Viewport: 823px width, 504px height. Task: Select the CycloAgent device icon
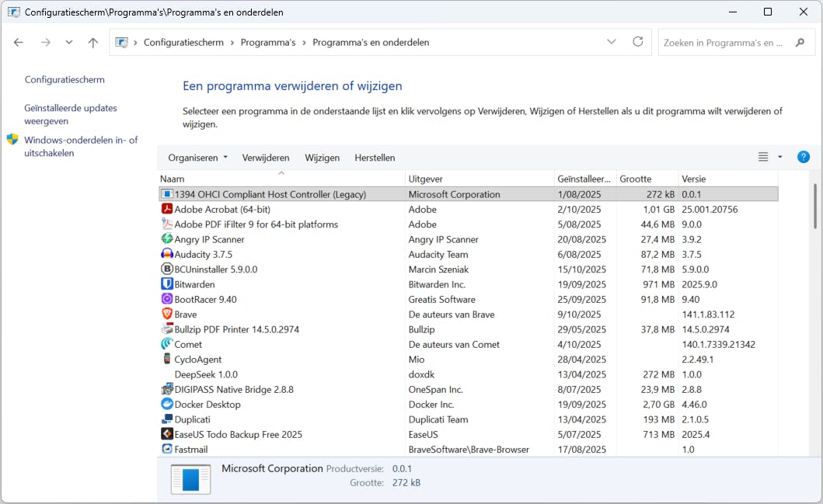(x=167, y=359)
